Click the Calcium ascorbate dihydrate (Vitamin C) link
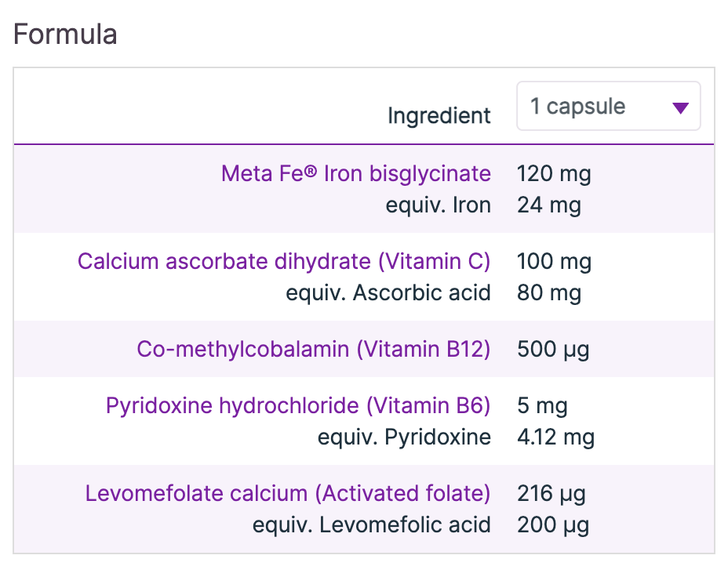 284,261
